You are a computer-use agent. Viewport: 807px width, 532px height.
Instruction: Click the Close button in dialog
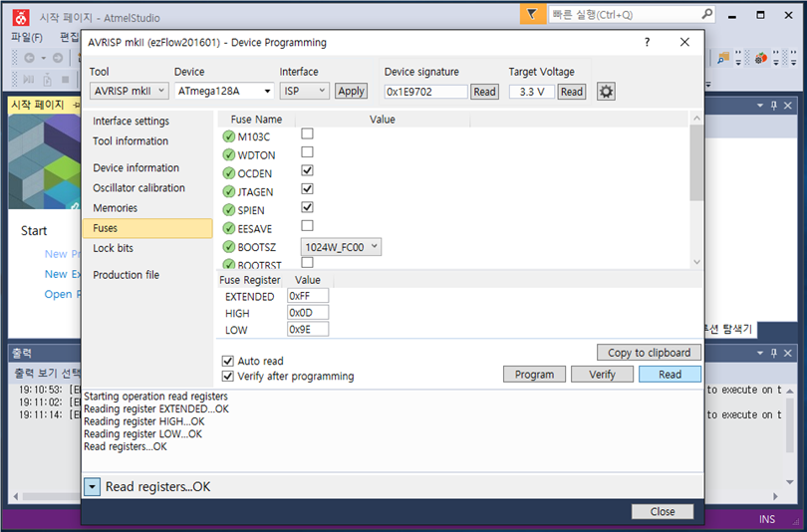click(663, 511)
